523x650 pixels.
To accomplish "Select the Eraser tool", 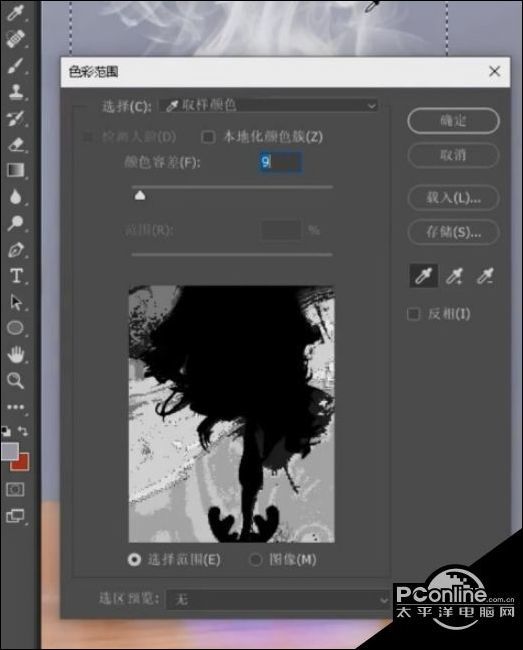I will coord(16,144).
